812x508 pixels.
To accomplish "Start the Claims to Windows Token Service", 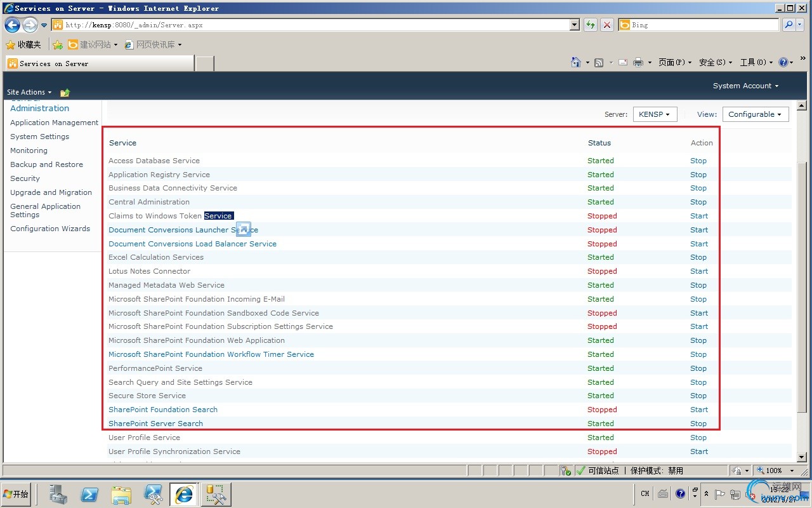I will click(x=699, y=216).
